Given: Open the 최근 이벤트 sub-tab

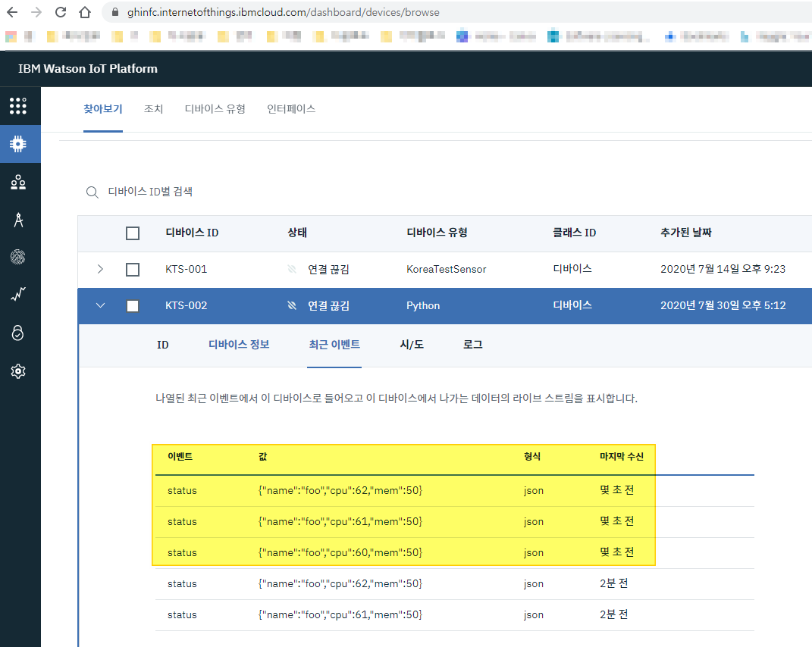Looking at the screenshot, I should tap(334, 345).
